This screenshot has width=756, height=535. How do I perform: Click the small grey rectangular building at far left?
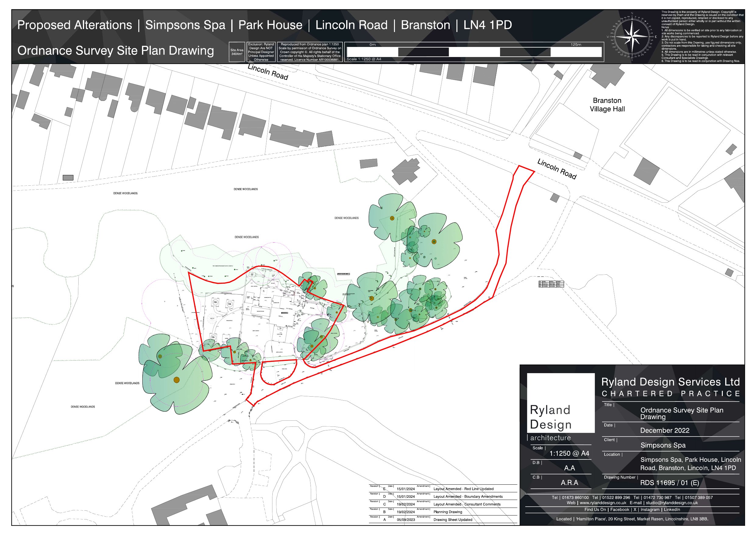(68, 177)
